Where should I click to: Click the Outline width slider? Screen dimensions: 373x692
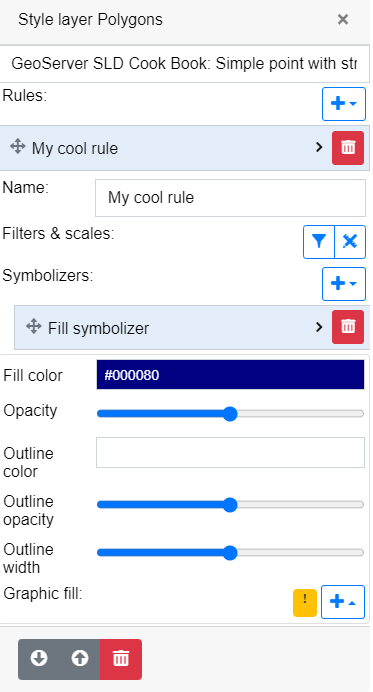click(230, 553)
